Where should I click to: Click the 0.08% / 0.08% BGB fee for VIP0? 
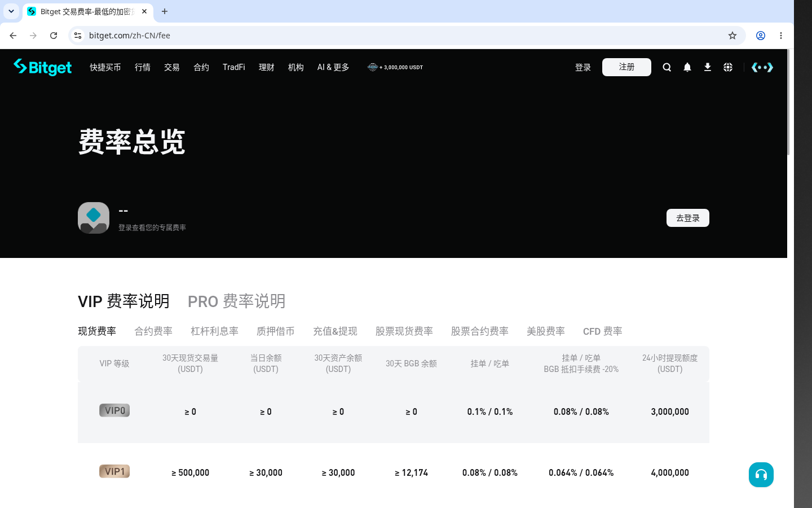coord(581,411)
